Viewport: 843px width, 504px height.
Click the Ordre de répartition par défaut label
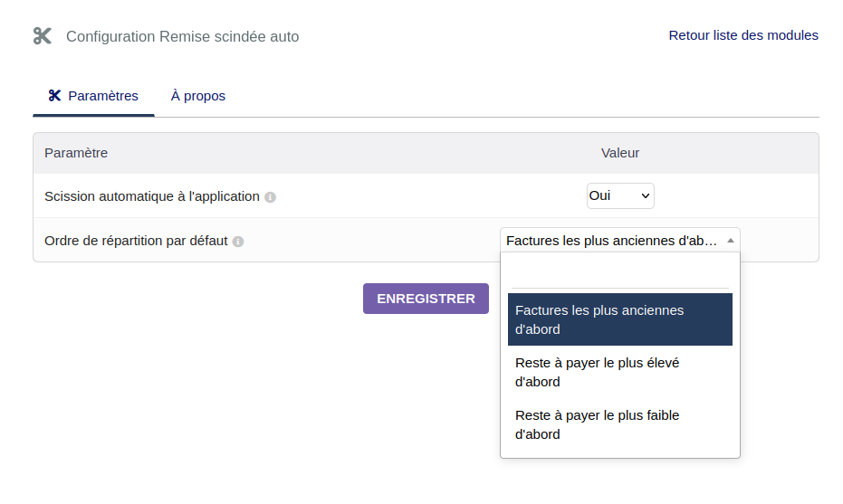[136, 241]
